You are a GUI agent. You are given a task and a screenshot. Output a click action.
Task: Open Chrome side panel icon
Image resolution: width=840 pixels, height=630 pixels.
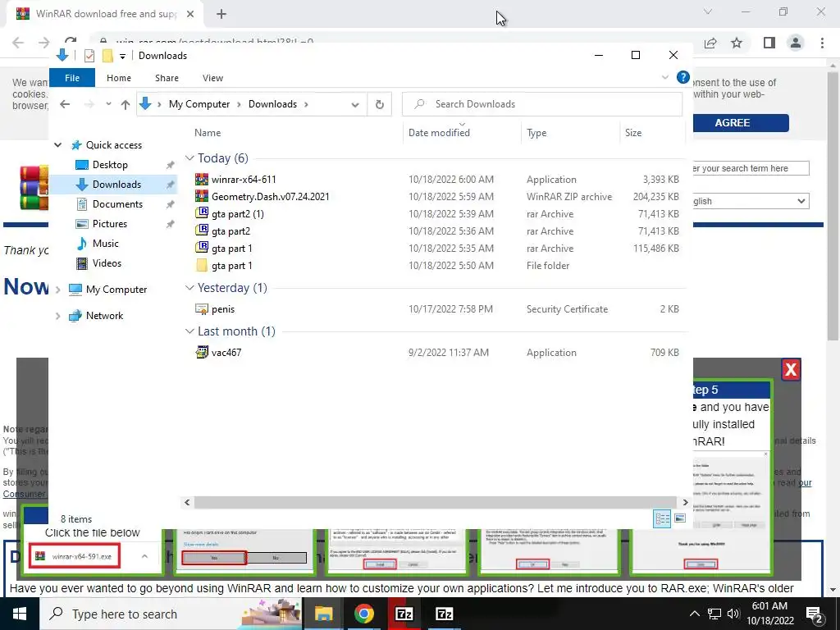[769, 43]
